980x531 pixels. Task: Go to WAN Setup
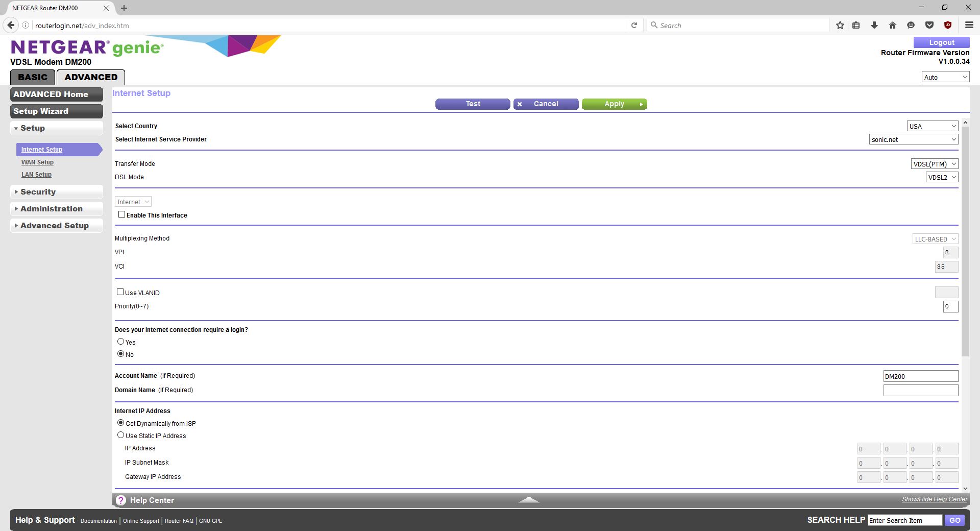37,162
